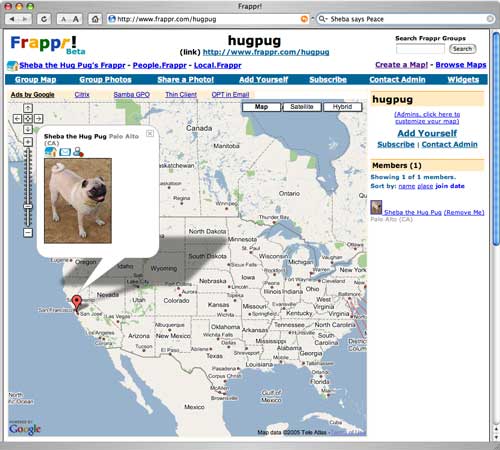Pan the map down with the arrow
Image resolution: width=500 pixels, height=450 pixels.
click(28, 129)
